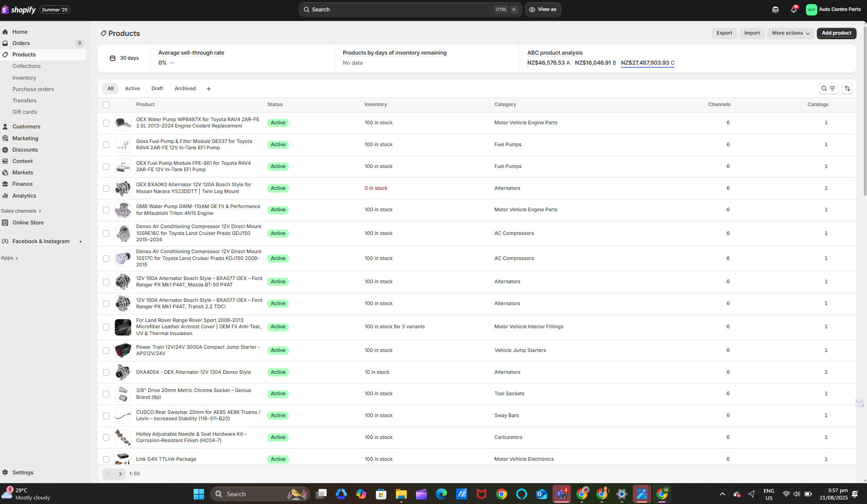Switch to Draft products tab

pos(157,88)
